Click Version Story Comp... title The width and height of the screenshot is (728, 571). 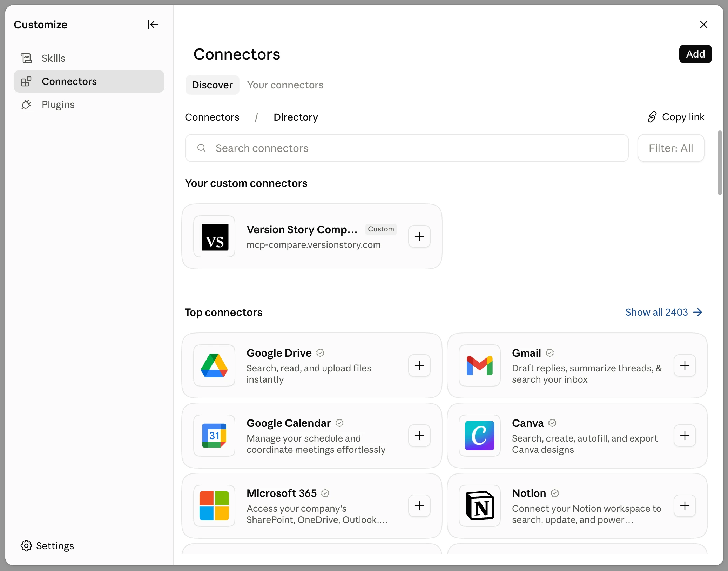point(302,229)
